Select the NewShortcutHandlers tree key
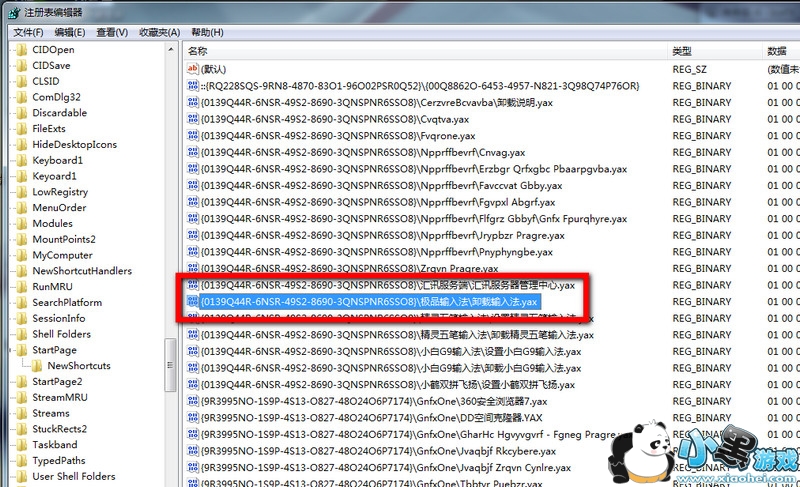 (82, 271)
